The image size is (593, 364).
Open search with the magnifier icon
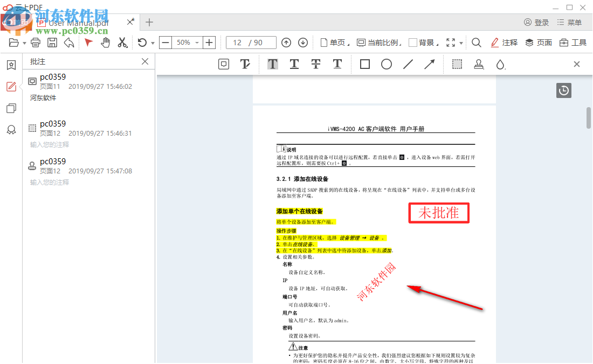(x=477, y=43)
